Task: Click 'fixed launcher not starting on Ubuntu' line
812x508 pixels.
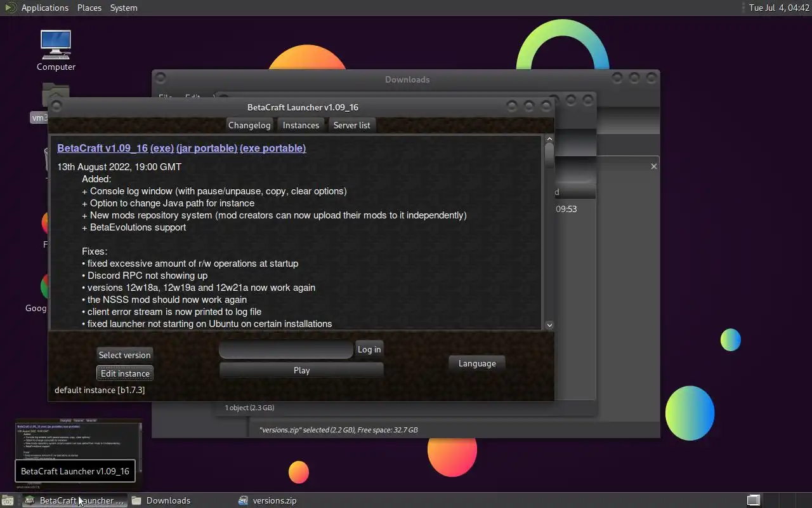Action: [207, 324]
